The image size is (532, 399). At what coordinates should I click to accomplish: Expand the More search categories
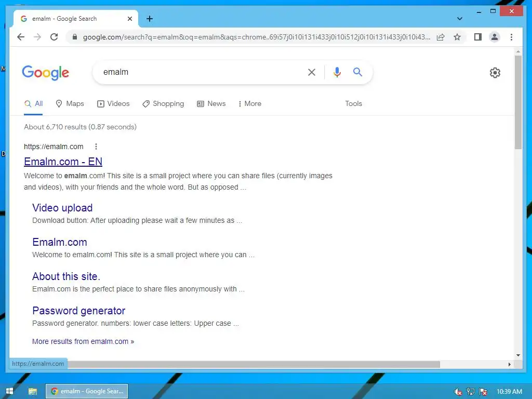point(250,104)
